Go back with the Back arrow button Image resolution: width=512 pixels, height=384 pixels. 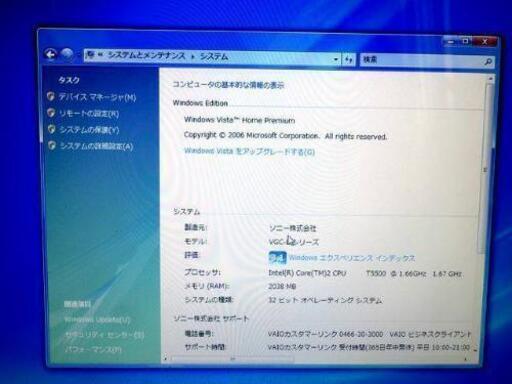(51, 54)
